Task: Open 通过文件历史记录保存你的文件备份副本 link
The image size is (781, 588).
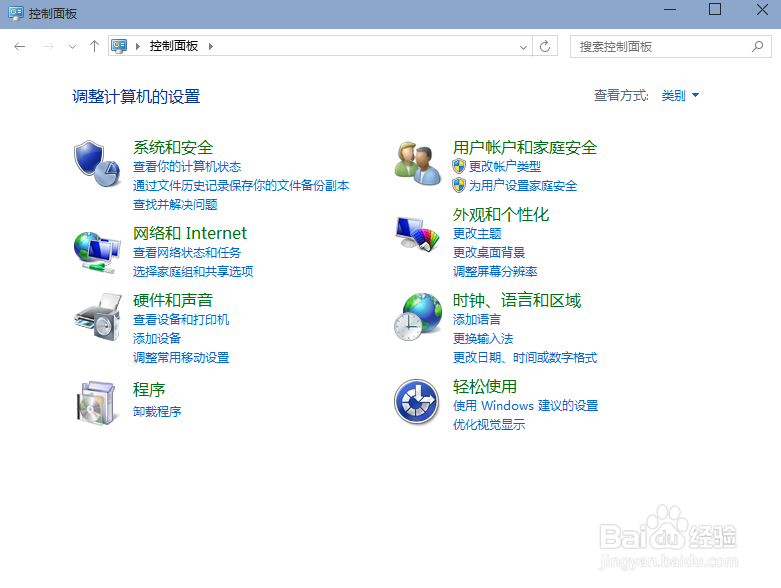Action: coord(241,185)
